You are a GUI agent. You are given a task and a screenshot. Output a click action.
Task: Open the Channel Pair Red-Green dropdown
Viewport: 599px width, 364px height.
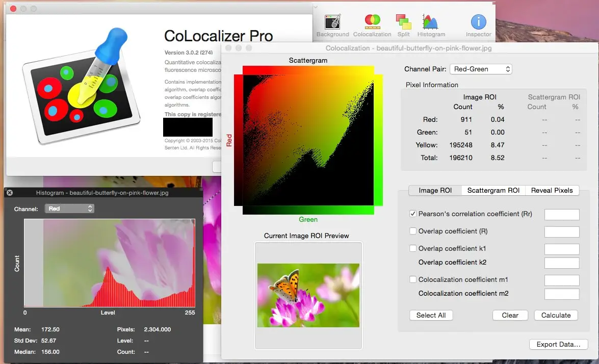coord(481,69)
